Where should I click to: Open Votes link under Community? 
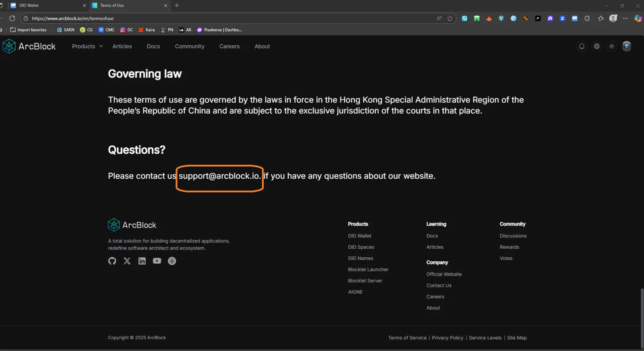(x=506, y=258)
